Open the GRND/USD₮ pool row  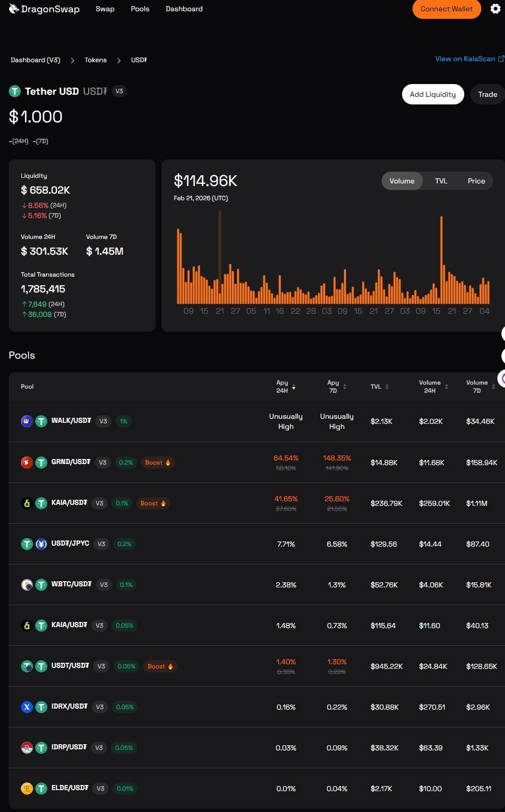coord(256,463)
